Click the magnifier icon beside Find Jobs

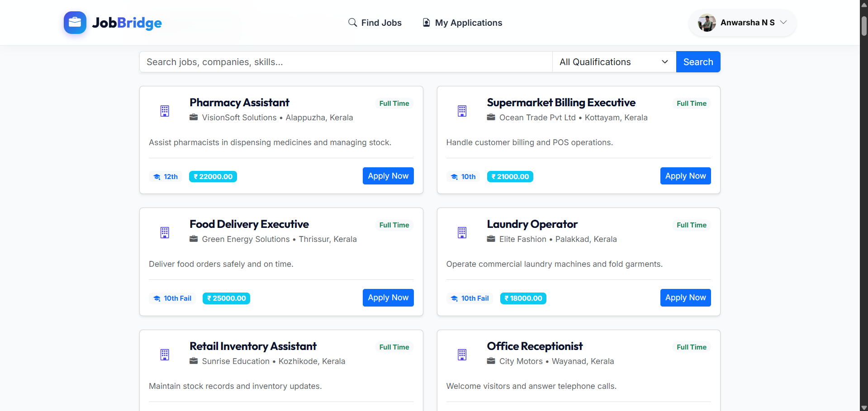352,22
